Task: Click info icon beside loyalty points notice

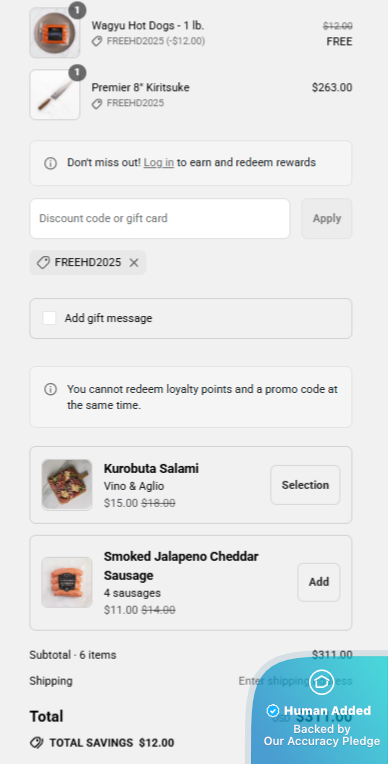Action: point(50,389)
